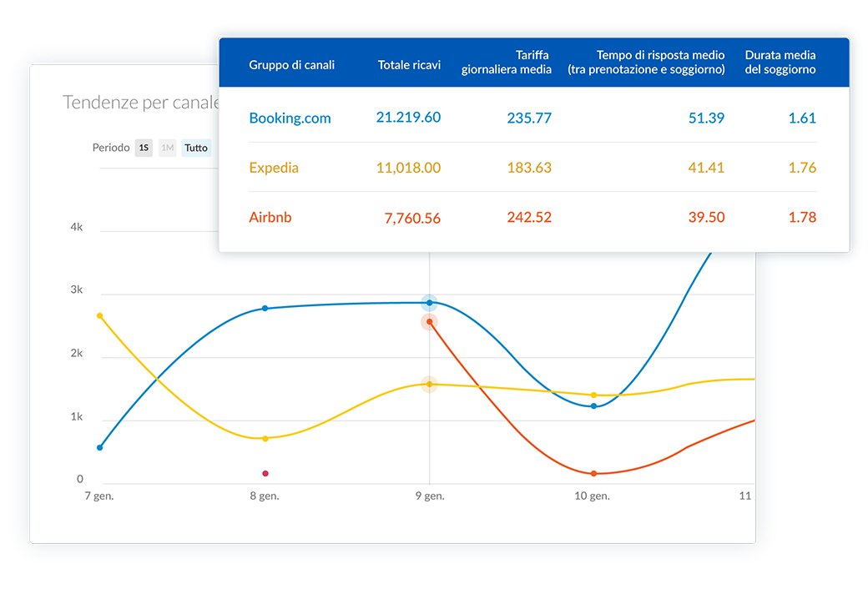Click red-orange data point on 10 gen.
Viewport: 868px width, 594px height.
594,473
